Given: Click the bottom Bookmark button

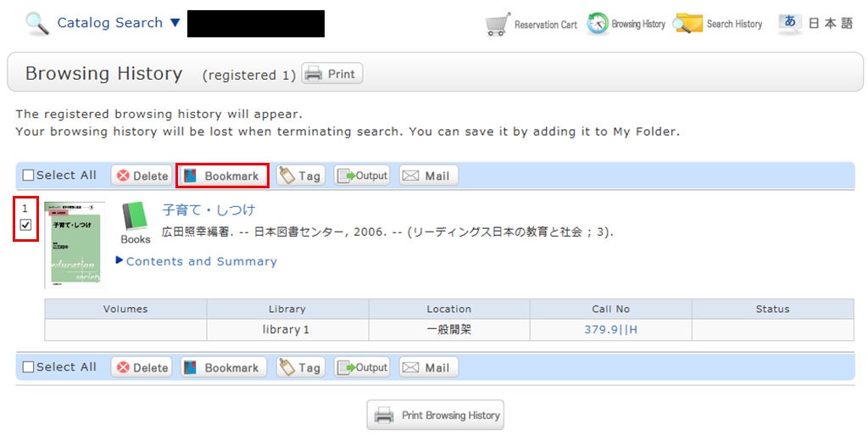Looking at the screenshot, I should (222, 367).
